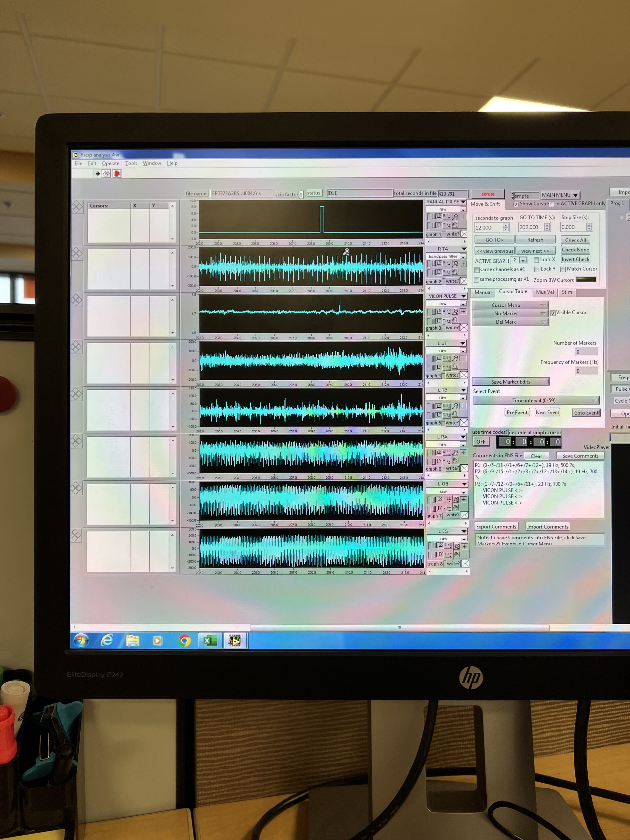Click the Run Continuously toolbar icon
This screenshot has height=840, width=630.
[106, 174]
